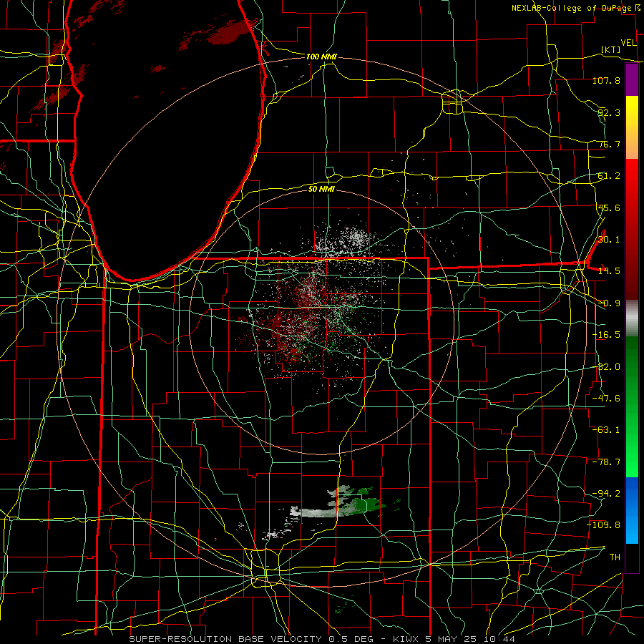Select the -109.8 legend value
644x644 pixels.
[604, 525]
